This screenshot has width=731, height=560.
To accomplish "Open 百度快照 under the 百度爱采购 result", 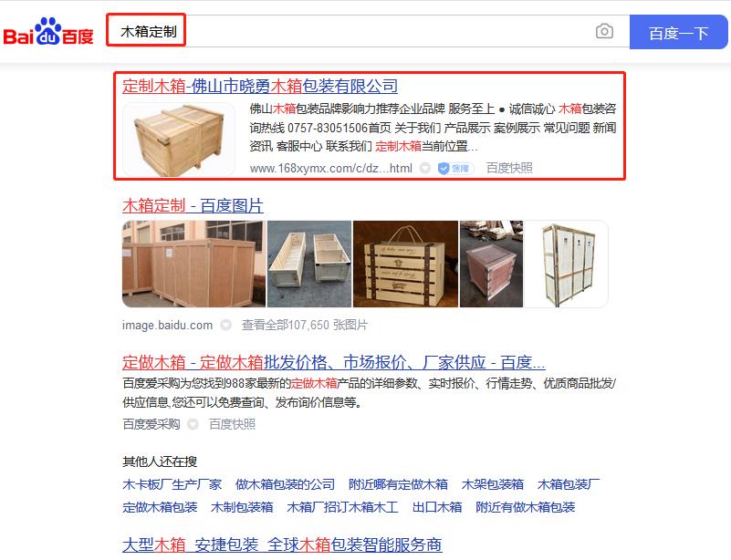I will pyautogui.click(x=232, y=424).
